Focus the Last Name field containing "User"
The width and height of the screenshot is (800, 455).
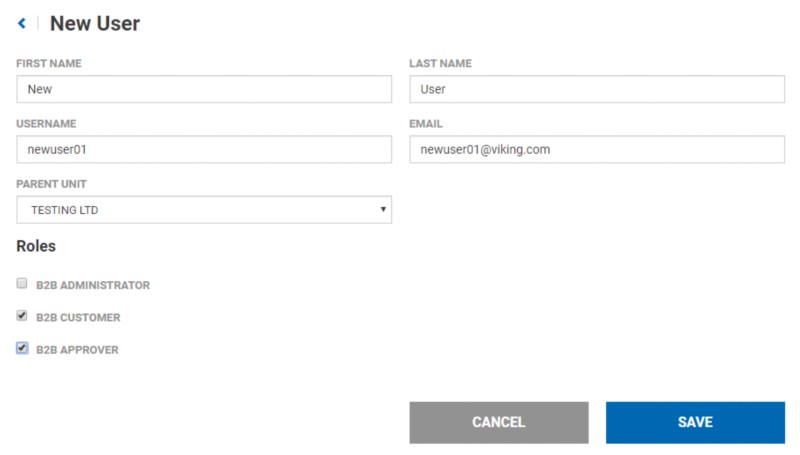[x=596, y=89]
